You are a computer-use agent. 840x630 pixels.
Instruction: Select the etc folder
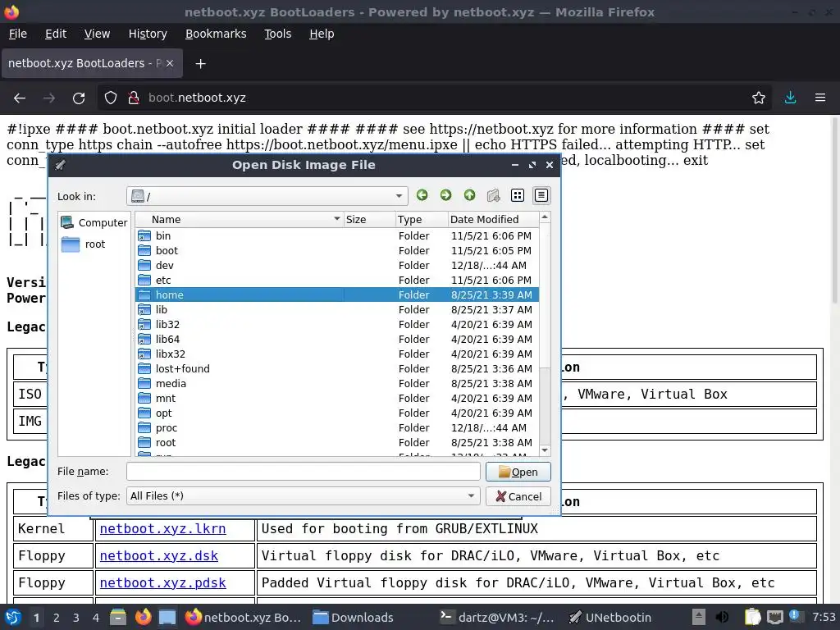click(x=337, y=281)
